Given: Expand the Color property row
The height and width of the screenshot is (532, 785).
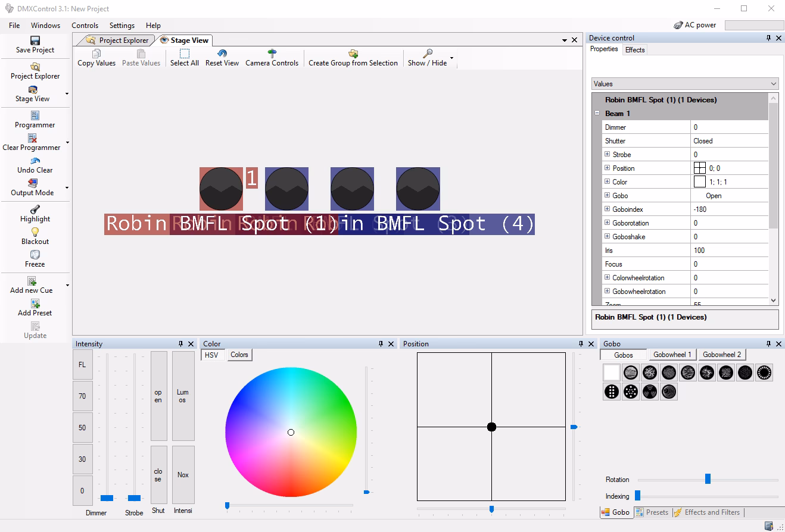Looking at the screenshot, I should click(607, 181).
